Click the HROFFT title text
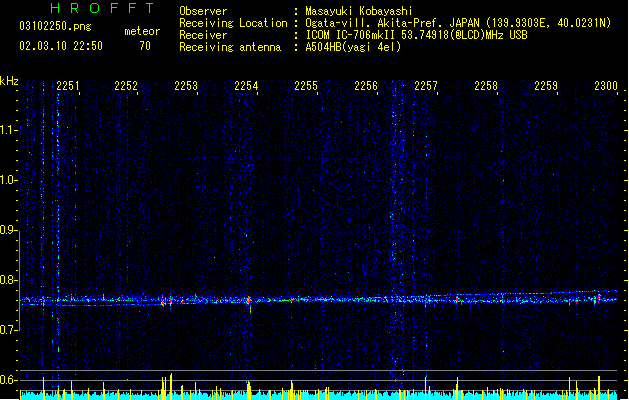Image resolution: width=629 pixels, height=400 pixels. click(102, 8)
